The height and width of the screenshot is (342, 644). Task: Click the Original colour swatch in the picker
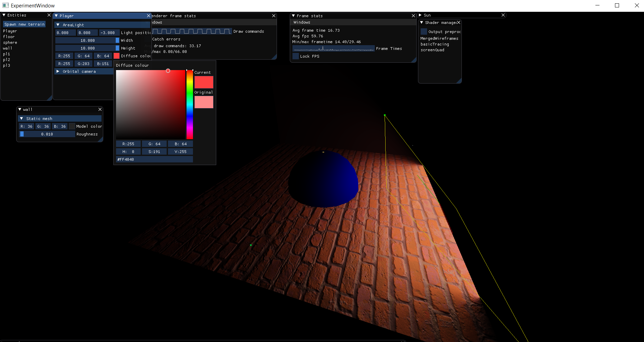(x=204, y=102)
